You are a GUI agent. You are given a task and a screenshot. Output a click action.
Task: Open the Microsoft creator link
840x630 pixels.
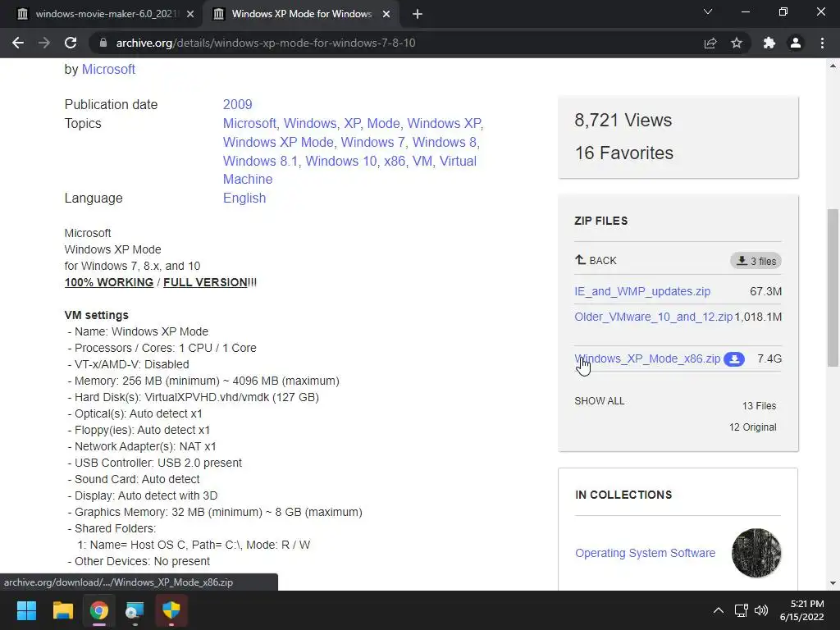(x=108, y=69)
